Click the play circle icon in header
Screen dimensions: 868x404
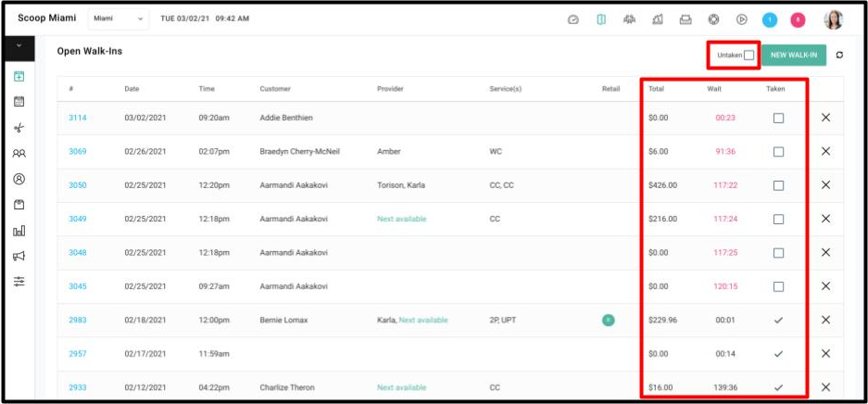(742, 19)
